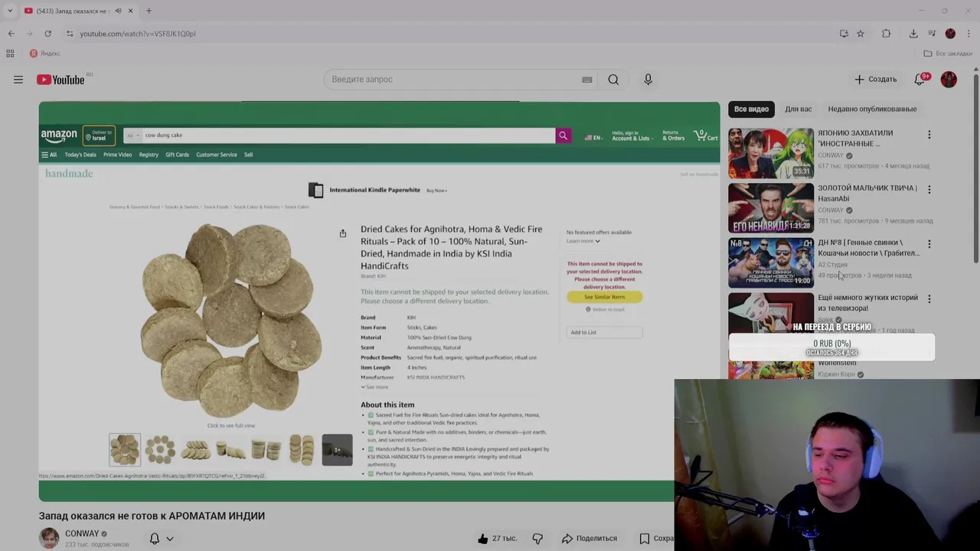Screen dimensions: 980x551
Task: Open Customer Service in the Amazon navigation bar
Action: (217, 155)
